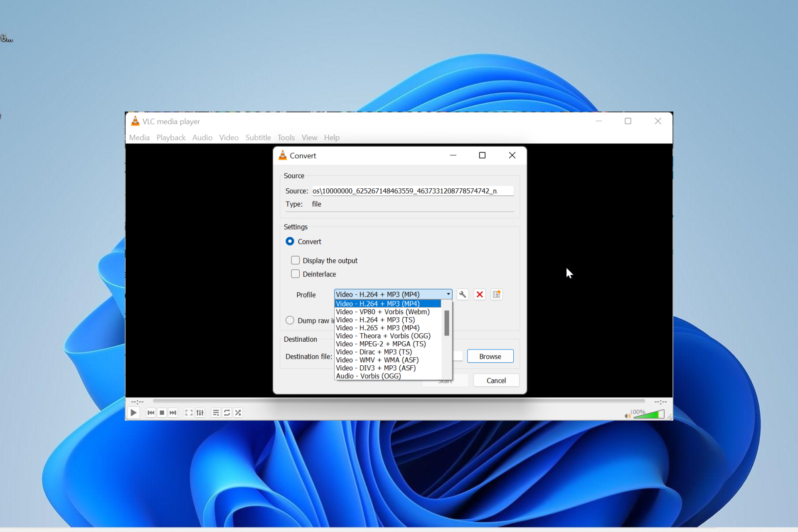Choose Video - H.265 + MP3 (MP4)
The height and width of the screenshot is (532, 798).
point(388,328)
